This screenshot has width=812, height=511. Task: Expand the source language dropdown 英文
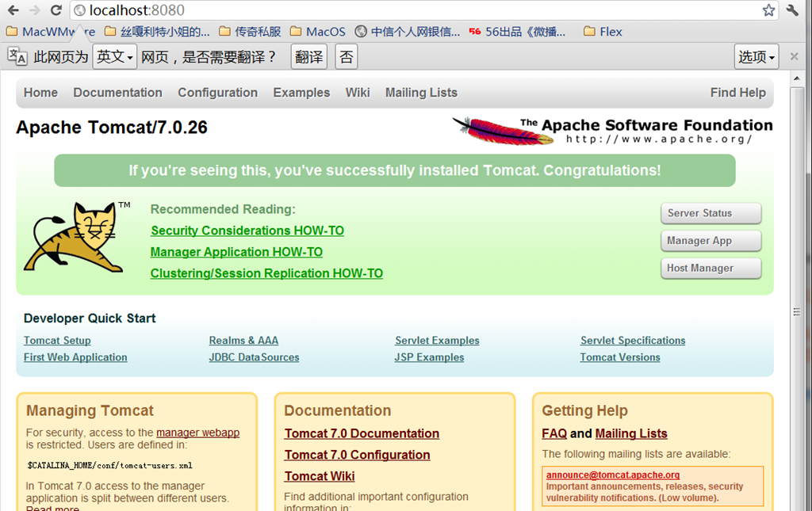point(114,57)
